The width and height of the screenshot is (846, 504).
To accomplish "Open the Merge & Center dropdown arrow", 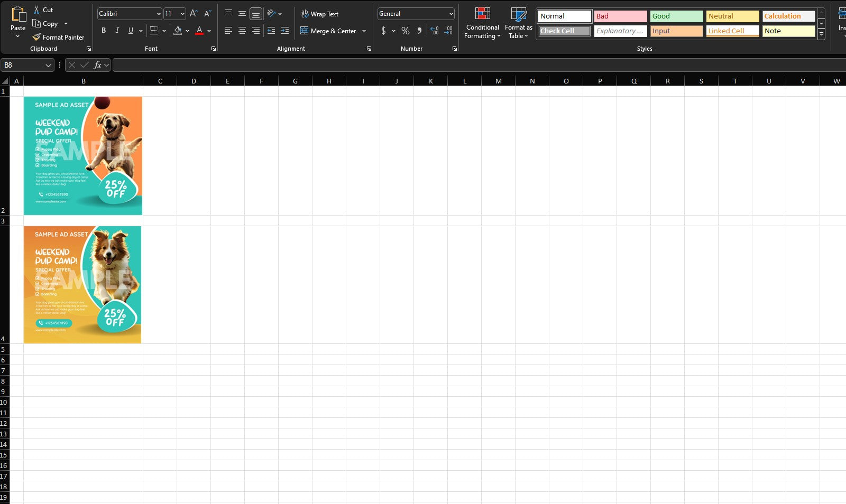I will click(x=364, y=31).
